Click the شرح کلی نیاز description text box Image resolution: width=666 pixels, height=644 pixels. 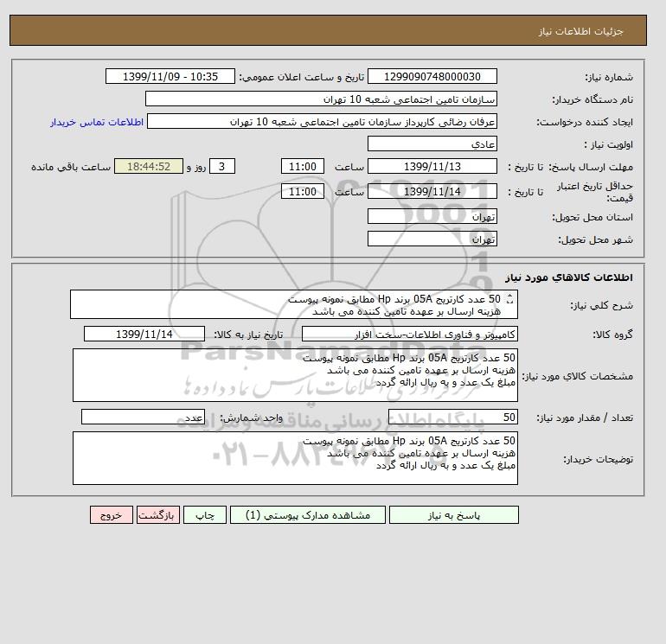(294, 304)
